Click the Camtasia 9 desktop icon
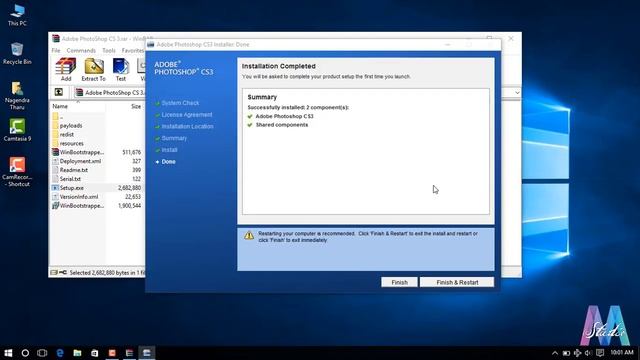The height and width of the screenshot is (360, 640). (x=17, y=130)
